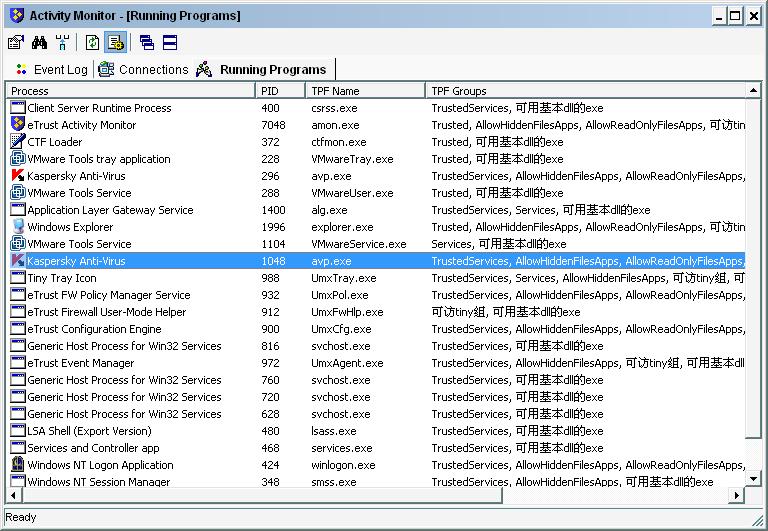Tile windows using the toolbar icon

pyautogui.click(x=170, y=43)
